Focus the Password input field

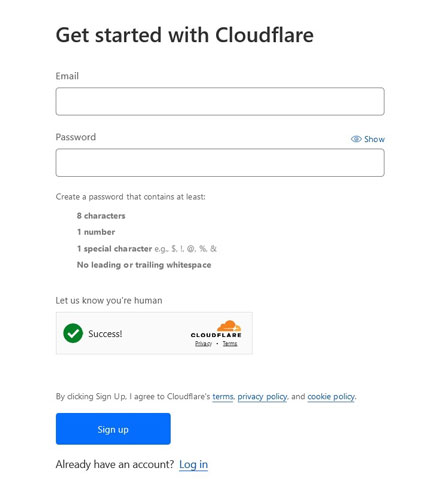pyautogui.click(x=220, y=163)
